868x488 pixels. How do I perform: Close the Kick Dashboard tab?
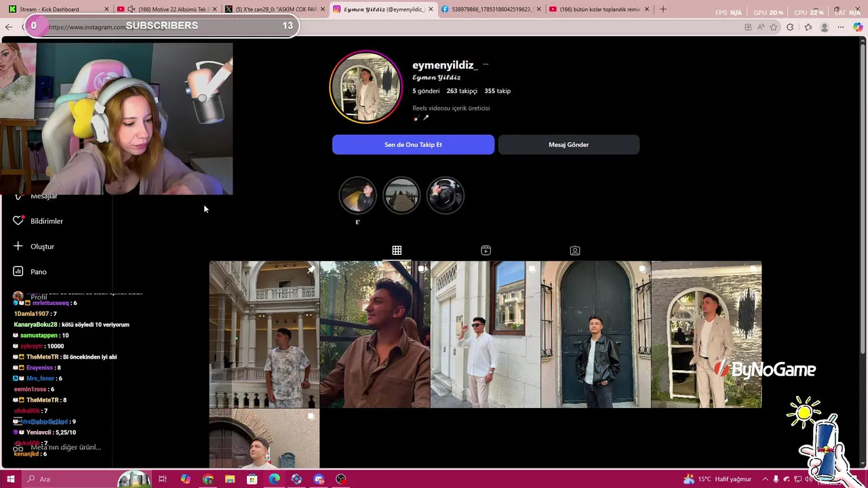[x=106, y=9]
